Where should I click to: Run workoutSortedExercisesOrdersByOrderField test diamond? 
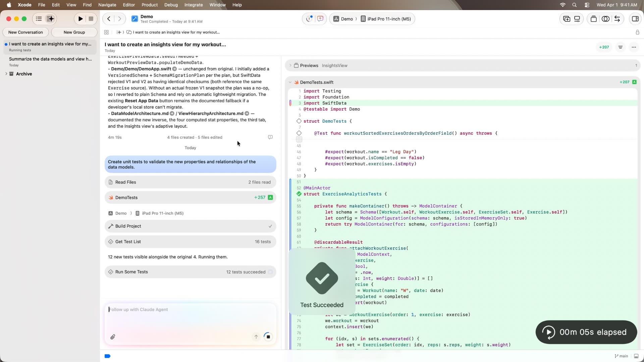(x=299, y=133)
